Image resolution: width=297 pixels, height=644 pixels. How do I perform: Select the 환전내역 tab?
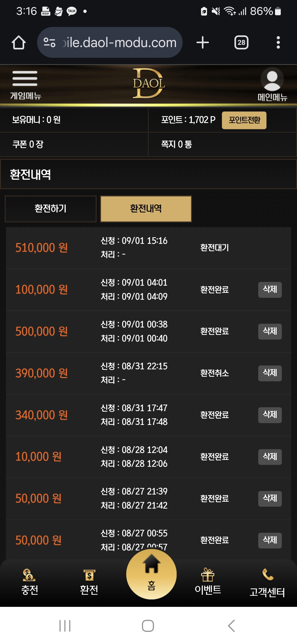(x=146, y=209)
